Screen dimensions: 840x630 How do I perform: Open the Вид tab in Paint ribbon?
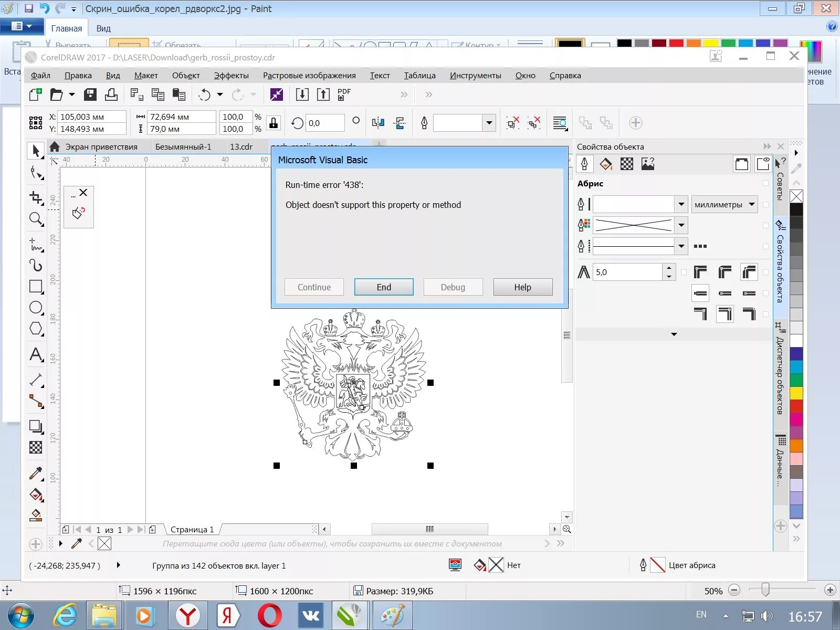pos(103,28)
